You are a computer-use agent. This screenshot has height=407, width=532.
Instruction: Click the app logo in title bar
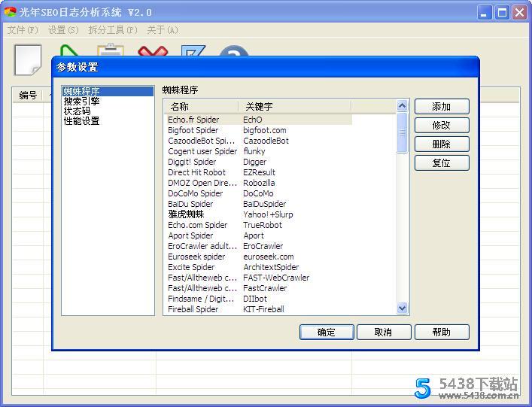[11, 12]
